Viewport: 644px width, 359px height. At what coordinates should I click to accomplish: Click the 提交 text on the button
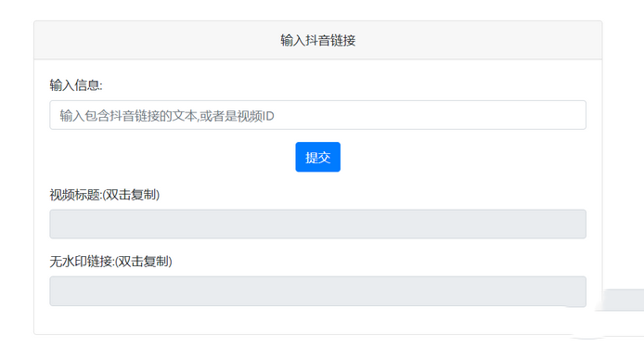pyautogui.click(x=318, y=158)
